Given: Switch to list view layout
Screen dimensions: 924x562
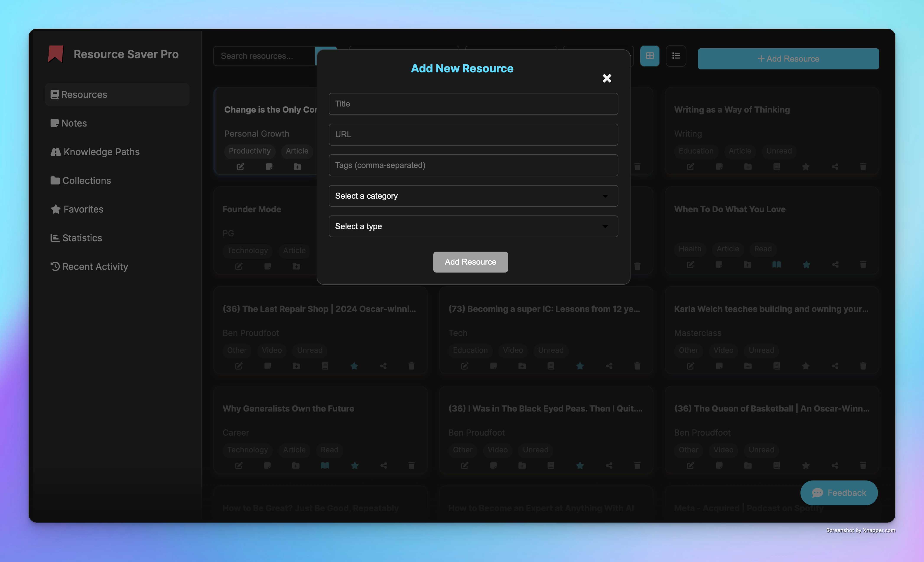Looking at the screenshot, I should coord(676,56).
